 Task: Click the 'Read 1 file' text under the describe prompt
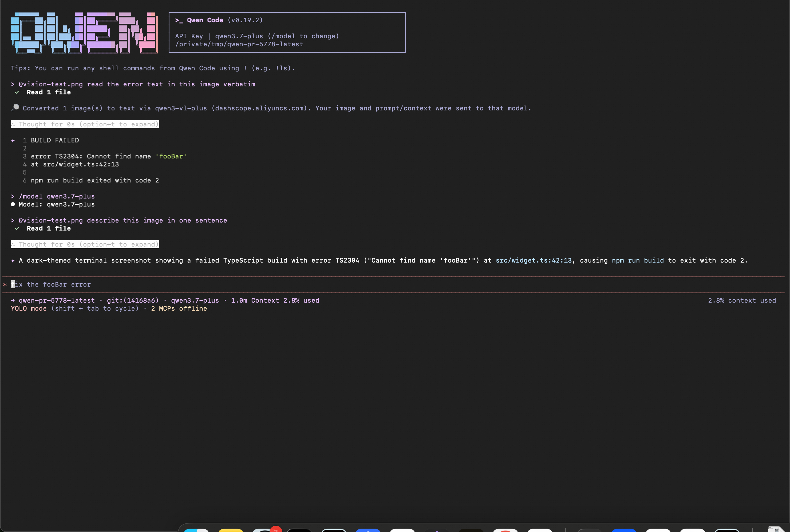(49, 228)
